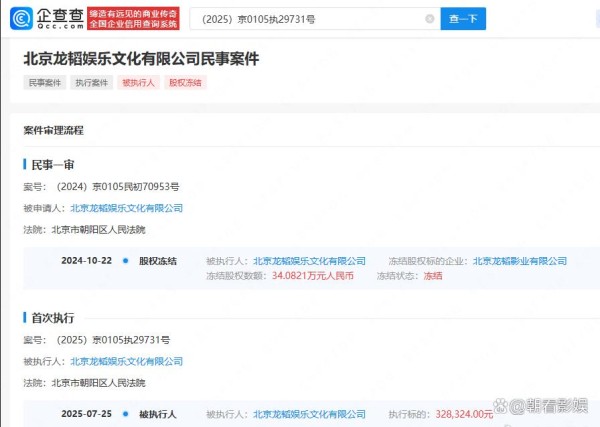Click the red slogan banner beside the logo
The height and width of the screenshot is (427, 600).
(x=133, y=18)
